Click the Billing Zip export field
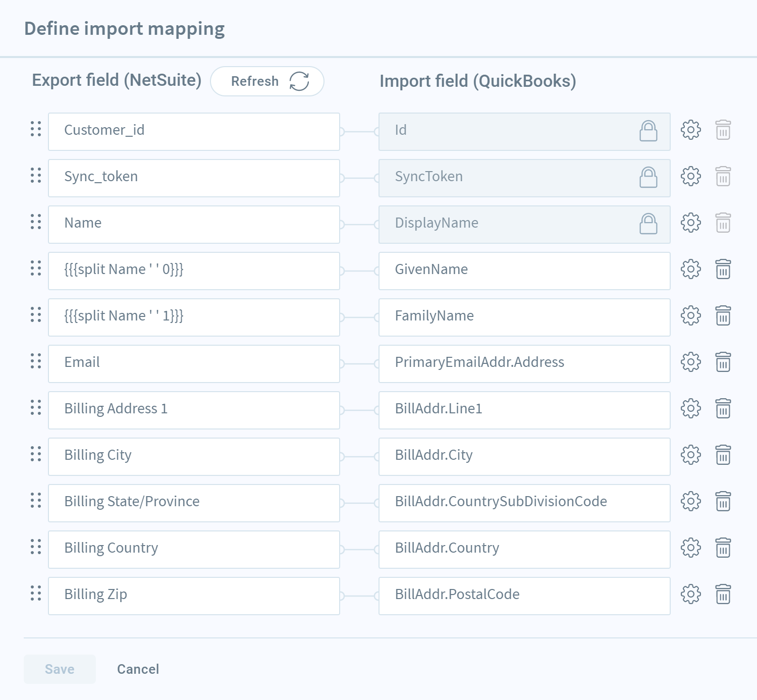757x700 pixels. pos(194,596)
